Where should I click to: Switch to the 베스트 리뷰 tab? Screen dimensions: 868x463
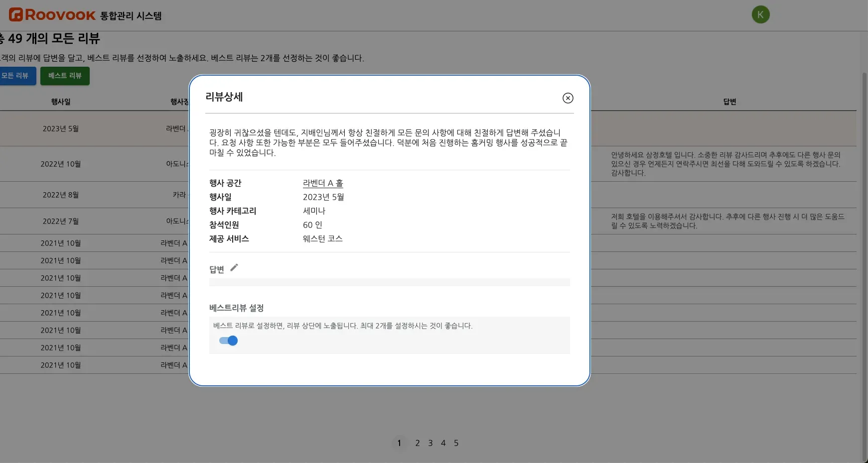(x=65, y=76)
